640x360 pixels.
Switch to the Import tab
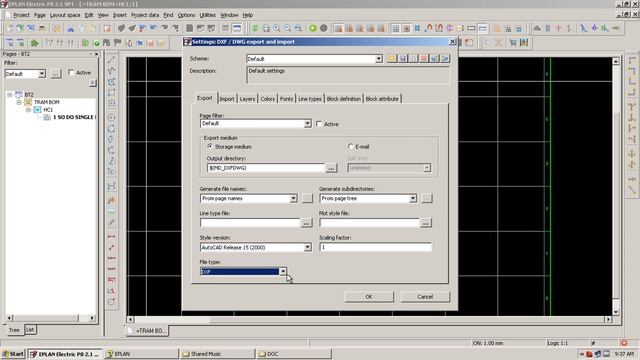point(227,99)
